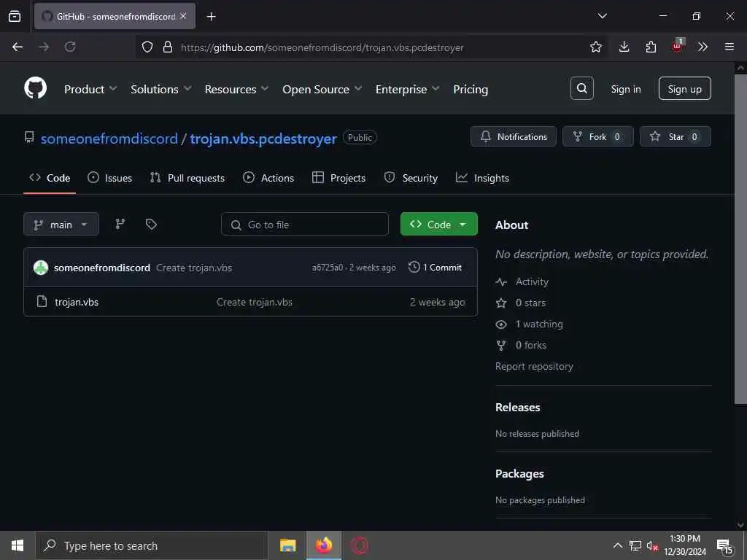This screenshot has width=747, height=560.
Task: Open the notification center icon in taskbar
Action: pos(724,546)
